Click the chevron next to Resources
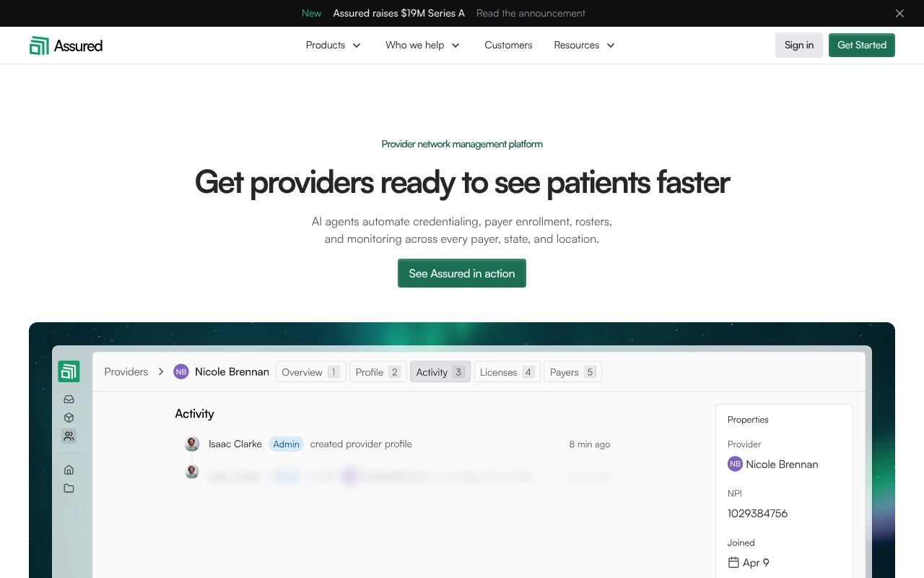Image resolution: width=924 pixels, height=578 pixels. pyautogui.click(x=611, y=46)
